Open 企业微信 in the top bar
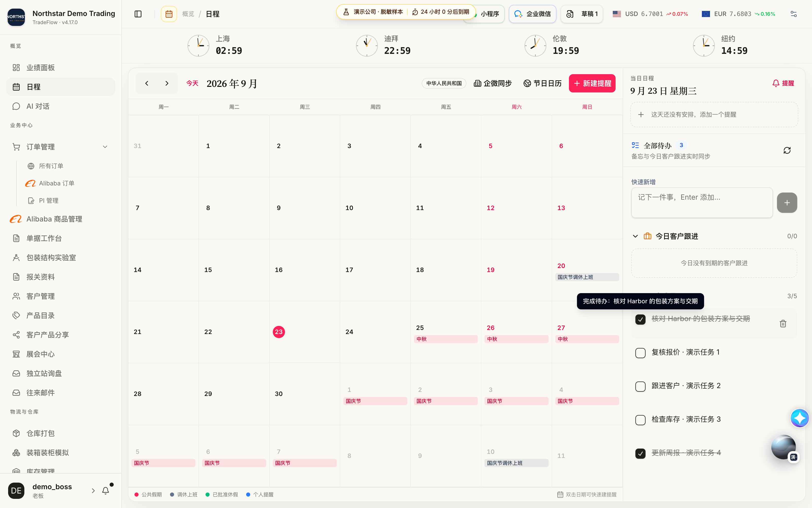Screen dimensions: 812x508 coord(532,14)
